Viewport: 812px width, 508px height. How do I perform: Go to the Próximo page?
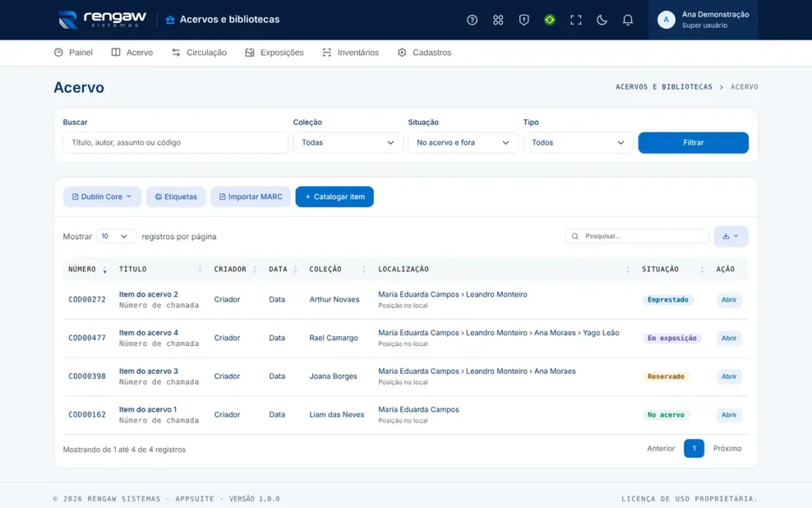727,448
